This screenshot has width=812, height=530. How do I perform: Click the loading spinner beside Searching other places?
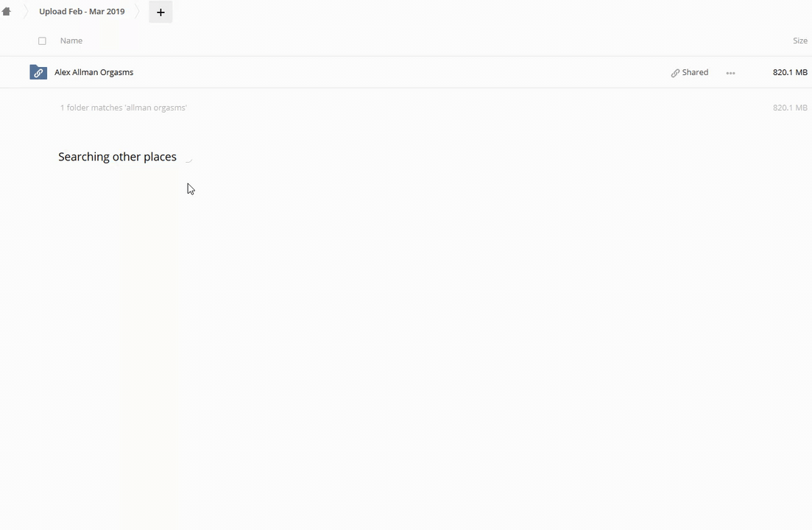click(x=188, y=157)
